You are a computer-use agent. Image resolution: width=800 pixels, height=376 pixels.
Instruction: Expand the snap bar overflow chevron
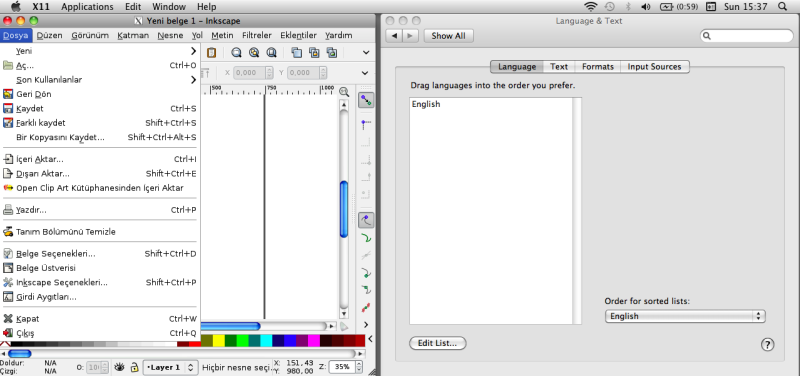click(x=366, y=324)
